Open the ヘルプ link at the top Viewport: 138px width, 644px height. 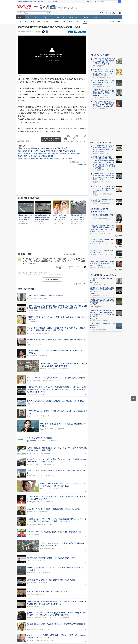click(x=94, y=2)
